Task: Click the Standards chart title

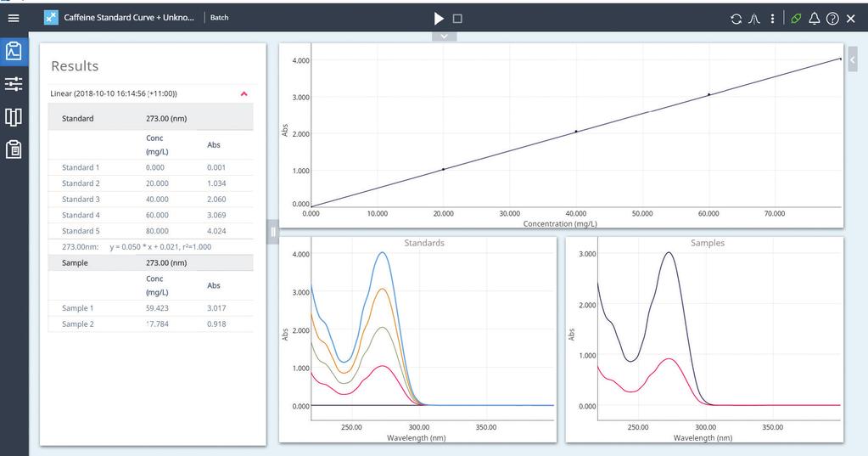Action: pyautogui.click(x=424, y=243)
